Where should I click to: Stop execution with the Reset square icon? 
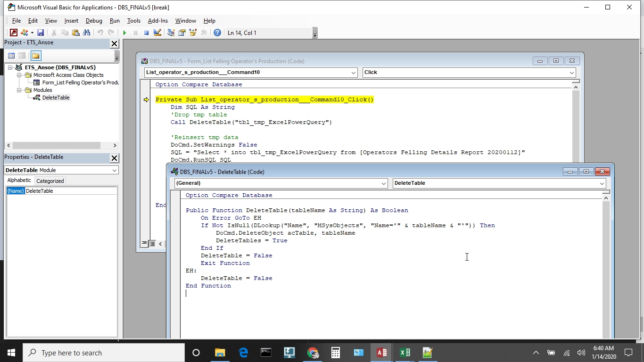[146, 33]
